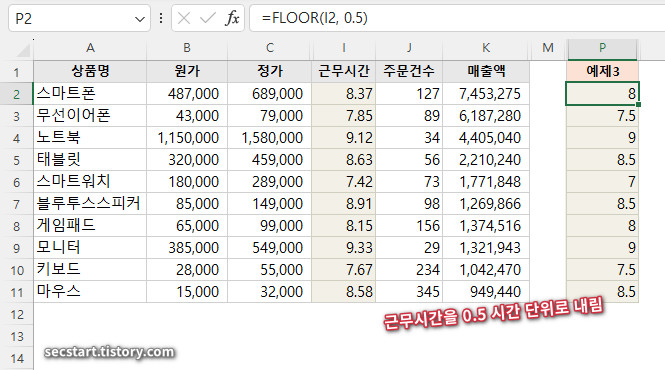Viewport: 665px width, 370px height.
Task: Select column P header
Action: [602, 48]
